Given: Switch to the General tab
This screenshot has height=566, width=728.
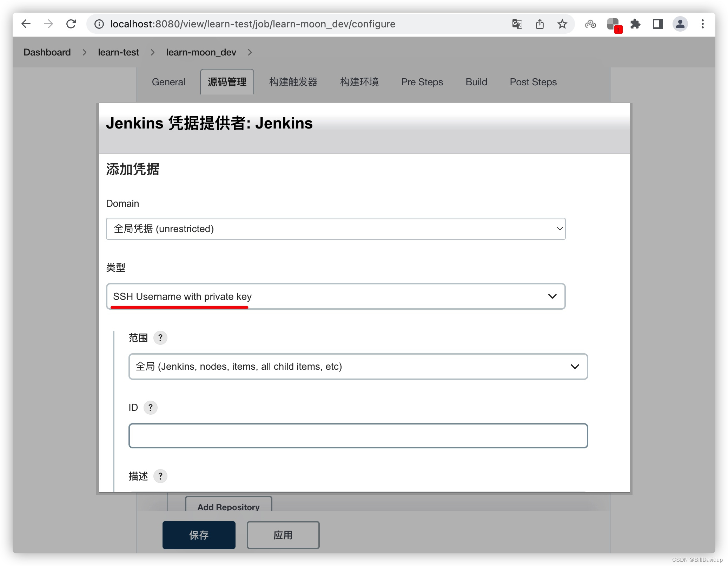Looking at the screenshot, I should pyautogui.click(x=168, y=82).
